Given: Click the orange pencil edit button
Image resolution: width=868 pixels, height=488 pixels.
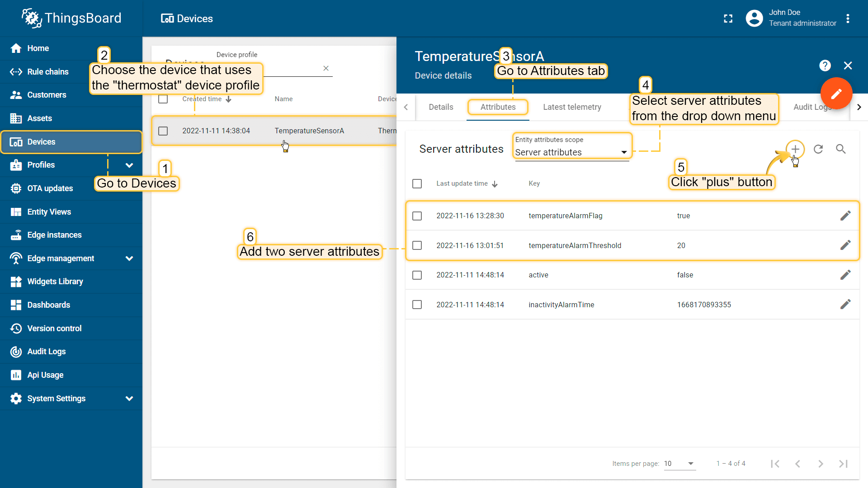Looking at the screenshot, I should (x=836, y=94).
